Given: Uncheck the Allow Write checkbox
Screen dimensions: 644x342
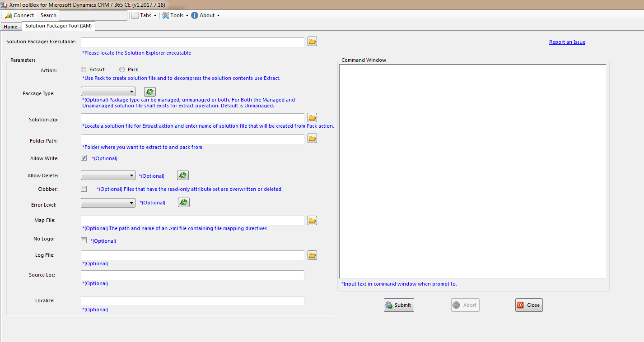Looking at the screenshot, I should click(x=84, y=158).
